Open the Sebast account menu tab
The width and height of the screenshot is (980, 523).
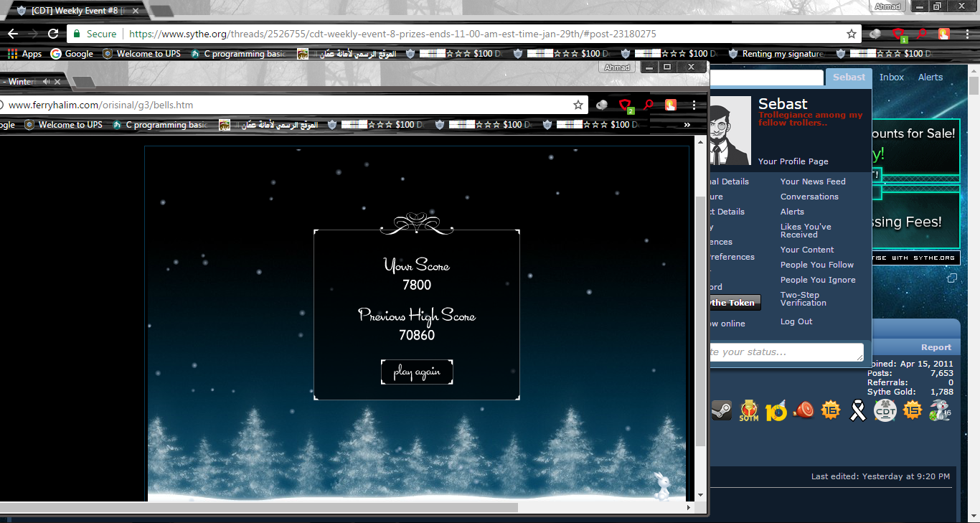pos(849,77)
